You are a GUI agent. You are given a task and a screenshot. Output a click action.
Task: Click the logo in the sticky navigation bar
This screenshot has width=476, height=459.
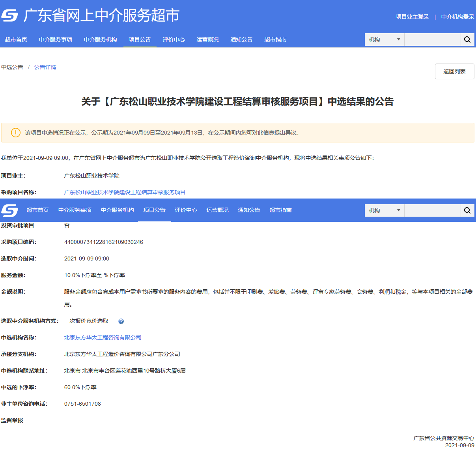point(10,210)
